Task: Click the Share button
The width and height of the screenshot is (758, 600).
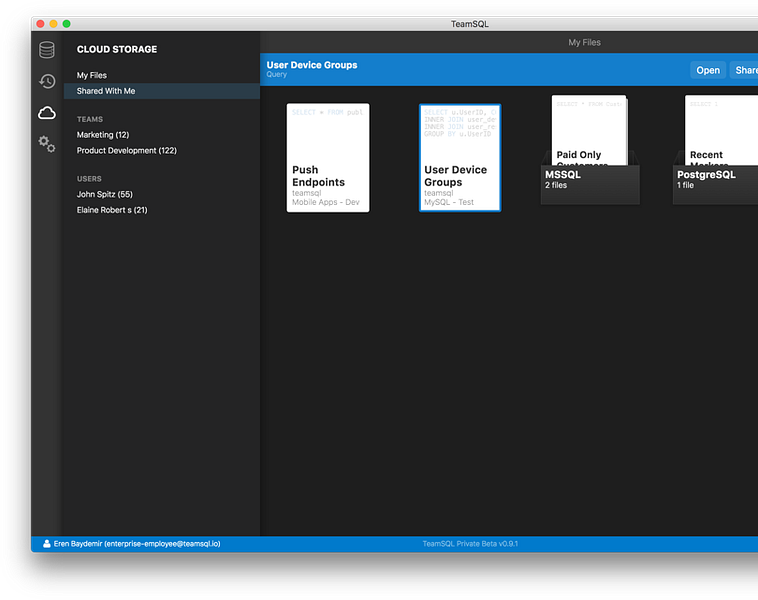Action: click(744, 70)
